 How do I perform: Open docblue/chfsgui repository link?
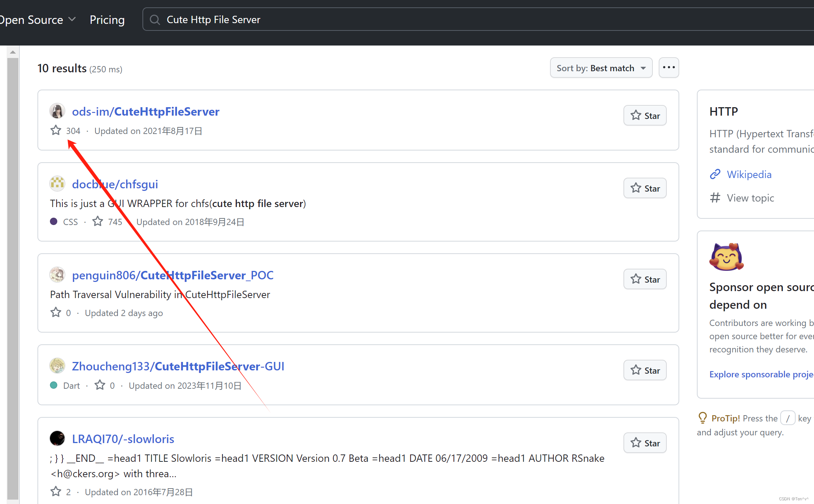tap(115, 184)
